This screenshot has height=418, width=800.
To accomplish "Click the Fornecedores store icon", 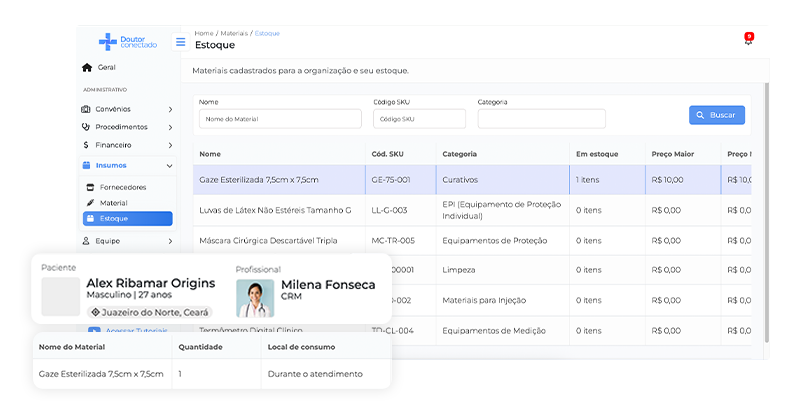I will 90,187.
